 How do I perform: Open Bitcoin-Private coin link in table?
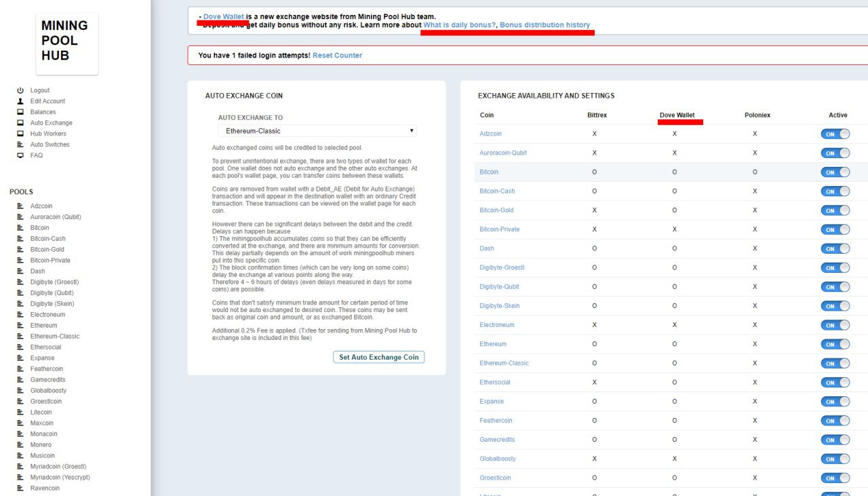point(500,229)
